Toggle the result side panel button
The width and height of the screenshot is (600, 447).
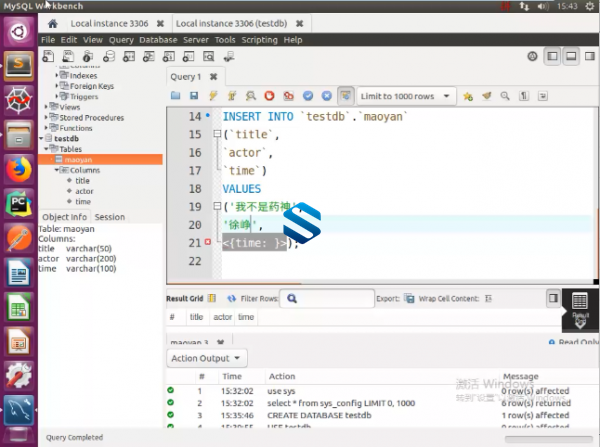coord(553,298)
